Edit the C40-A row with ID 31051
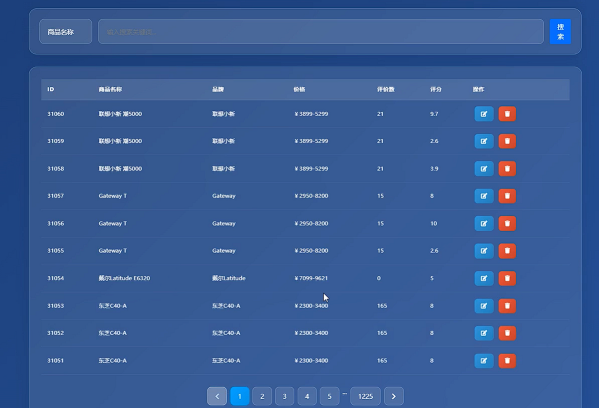The width and height of the screenshot is (599, 408). point(484,361)
